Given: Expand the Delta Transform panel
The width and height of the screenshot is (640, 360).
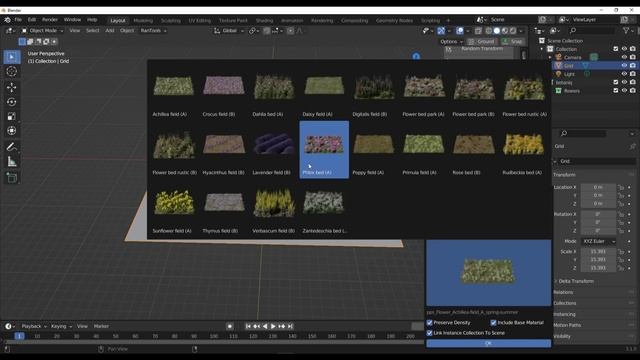Looking at the screenshot, I should [575, 281].
